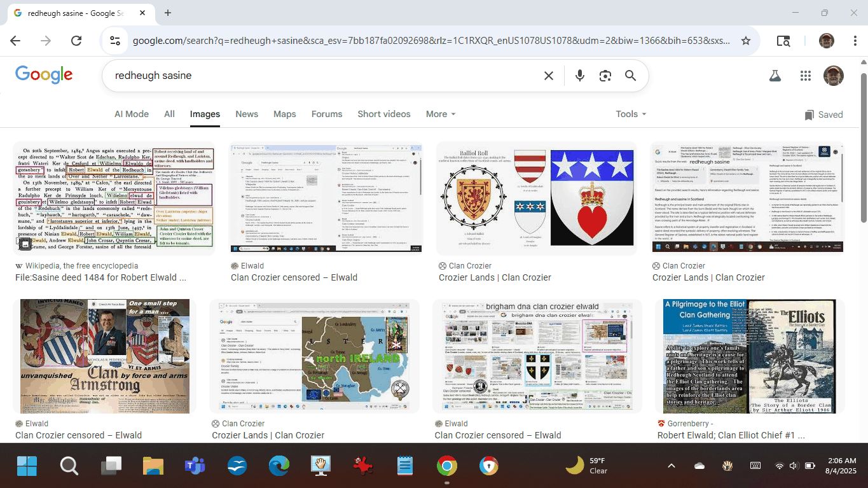Click in the Google search input field
Viewport: 868px width, 488px height.
318,76
